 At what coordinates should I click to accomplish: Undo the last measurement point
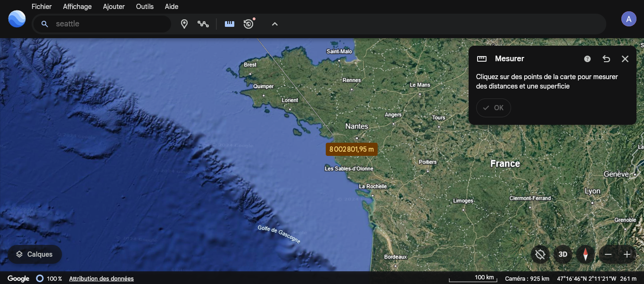(x=606, y=59)
